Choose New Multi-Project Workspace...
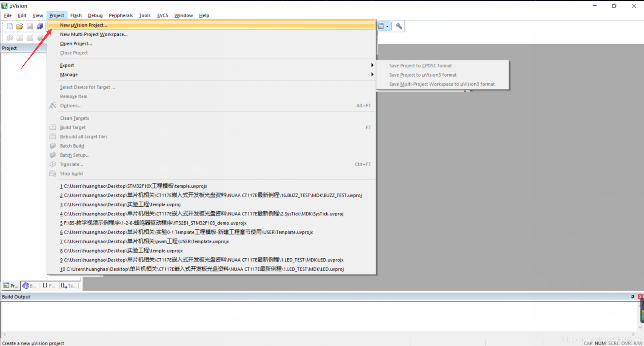 tap(211, 34)
